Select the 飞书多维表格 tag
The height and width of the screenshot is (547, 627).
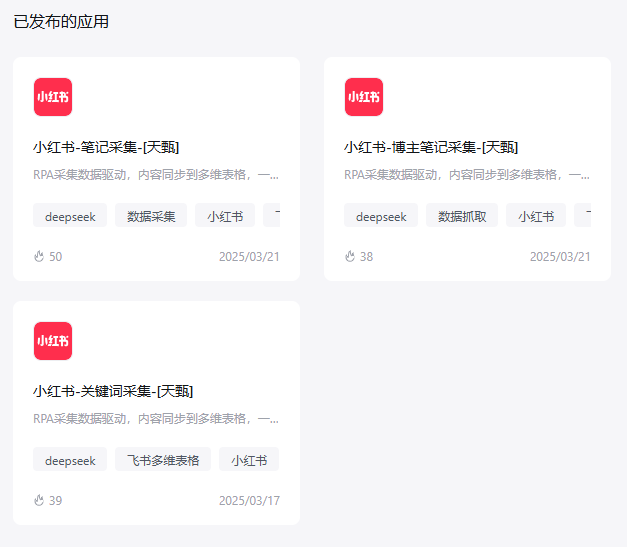(x=163, y=459)
